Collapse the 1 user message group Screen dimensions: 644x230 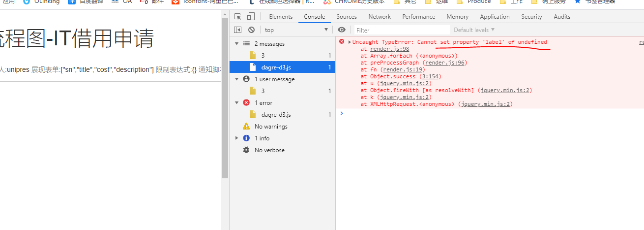(236, 79)
